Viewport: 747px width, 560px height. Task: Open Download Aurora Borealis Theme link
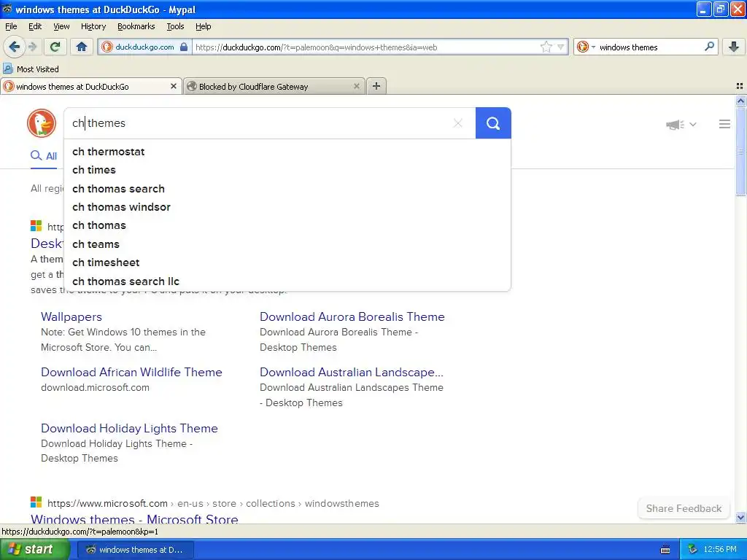pyautogui.click(x=352, y=316)
